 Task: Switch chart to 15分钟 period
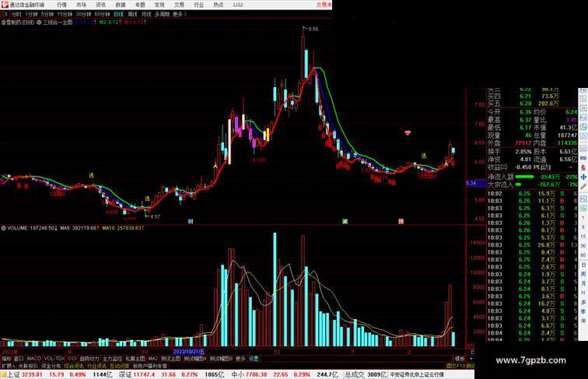pyautogui.click(x=65, y=14)
